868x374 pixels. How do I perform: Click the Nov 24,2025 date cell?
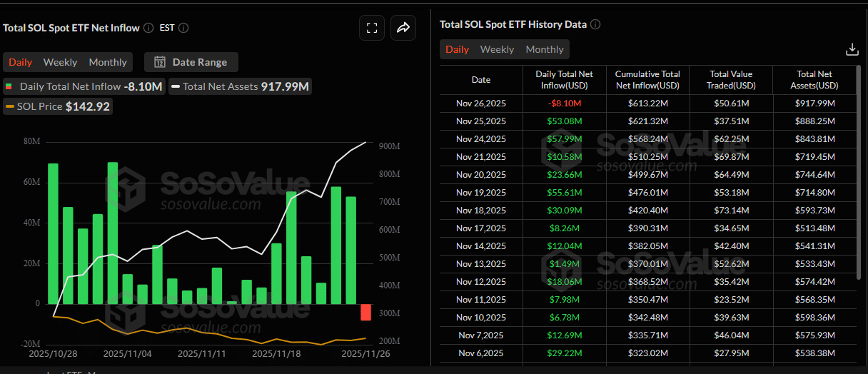click(481, 139)
